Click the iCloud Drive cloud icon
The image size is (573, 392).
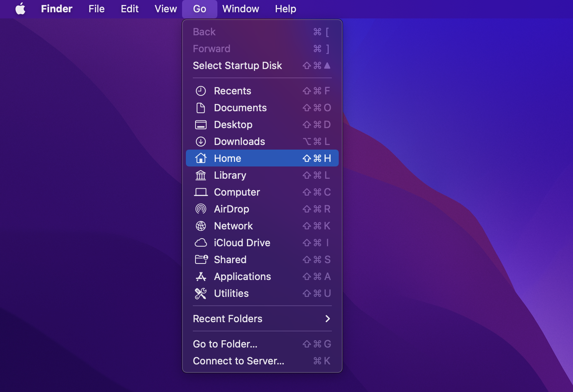click(201, 243)
